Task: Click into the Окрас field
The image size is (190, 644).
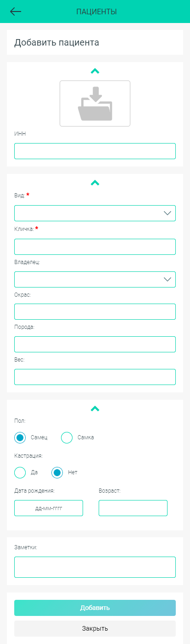Action: coord(95,311)
